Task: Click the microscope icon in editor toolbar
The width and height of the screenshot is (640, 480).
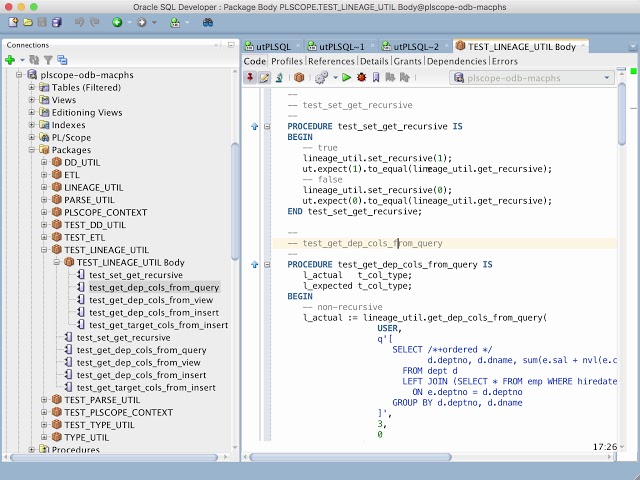Action: (x=279, y=77)
